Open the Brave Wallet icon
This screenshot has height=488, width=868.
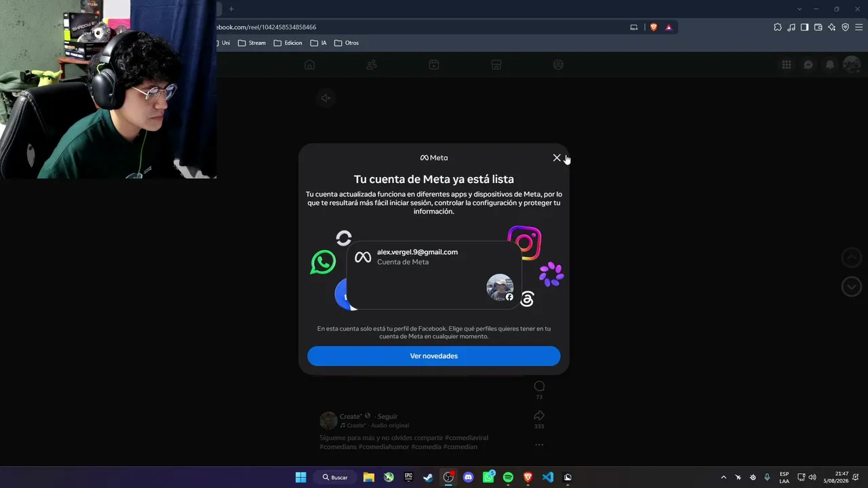tap(818, 27)
